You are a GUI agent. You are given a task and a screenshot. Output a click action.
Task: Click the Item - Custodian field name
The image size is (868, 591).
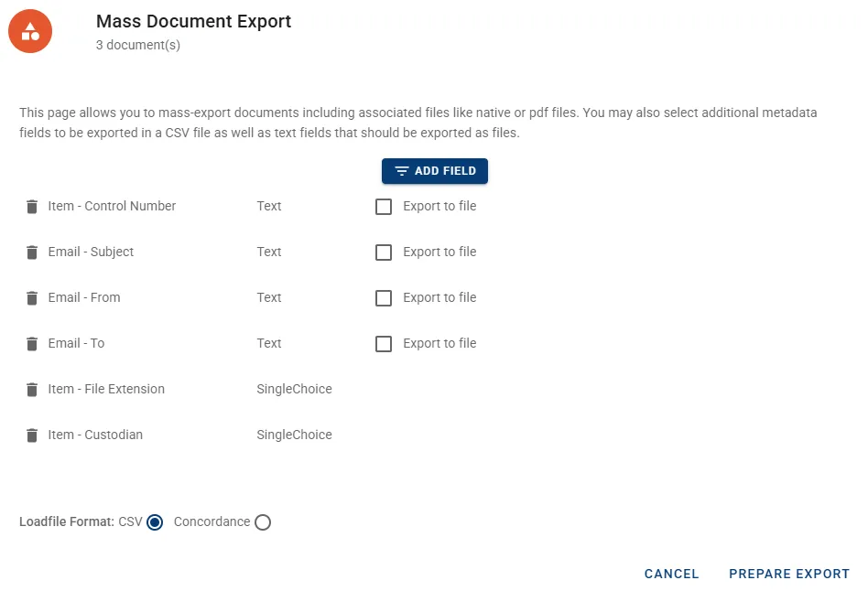[x=95, y=435]
